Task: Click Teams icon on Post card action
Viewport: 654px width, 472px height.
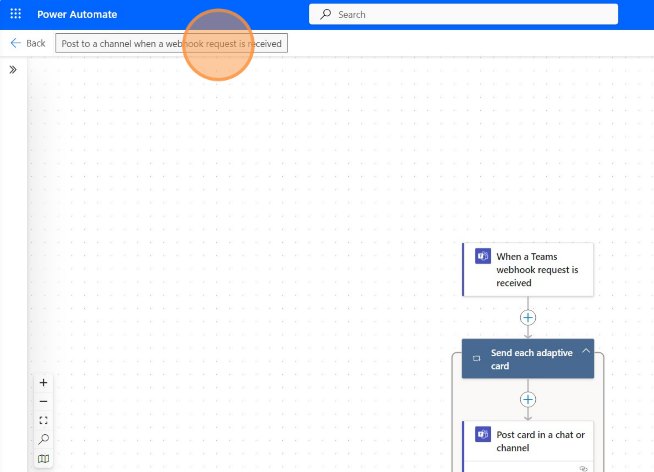Action: tap(483, 434)
